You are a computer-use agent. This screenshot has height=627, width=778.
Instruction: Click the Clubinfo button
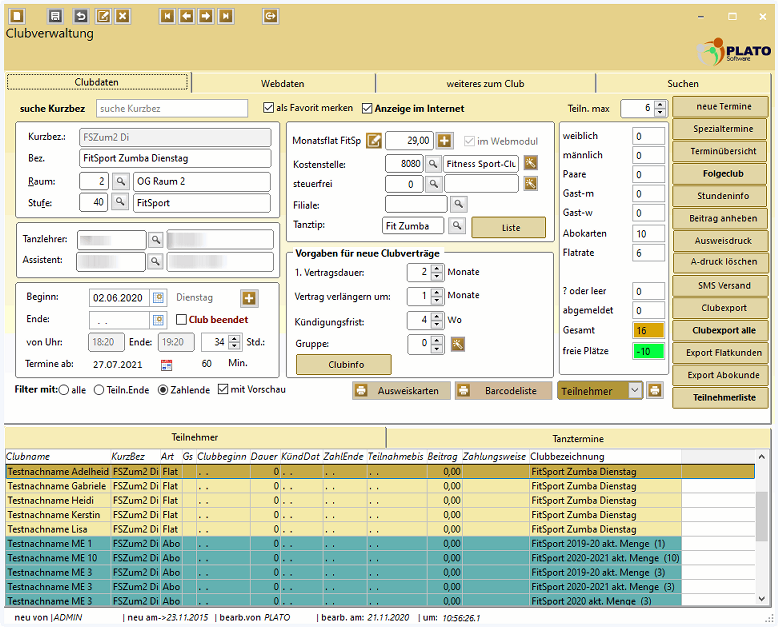[x=344, y=365]
